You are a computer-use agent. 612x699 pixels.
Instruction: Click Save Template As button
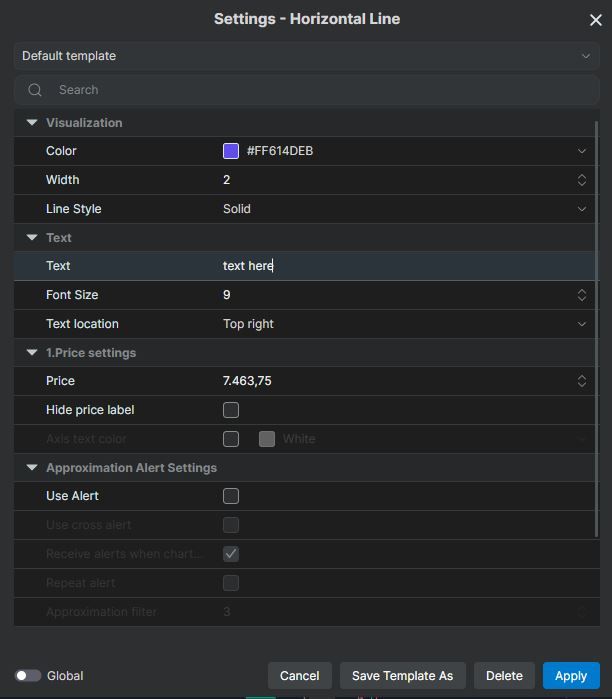tap(403, 676)
